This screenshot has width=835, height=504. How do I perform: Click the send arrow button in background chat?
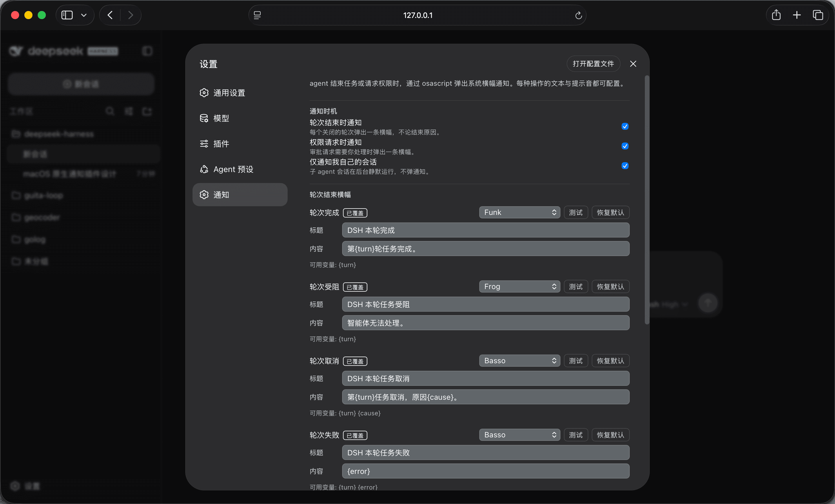(708, 303)
